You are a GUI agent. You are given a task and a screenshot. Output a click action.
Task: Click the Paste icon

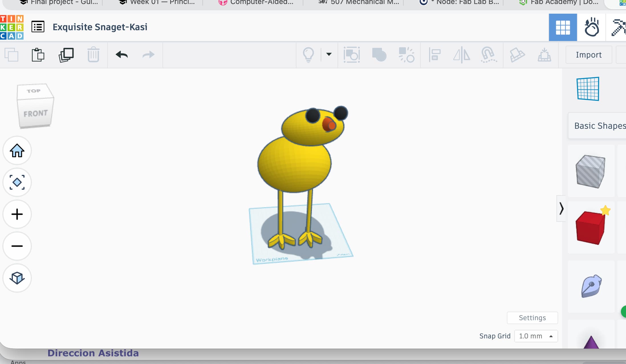coord(38,55)
